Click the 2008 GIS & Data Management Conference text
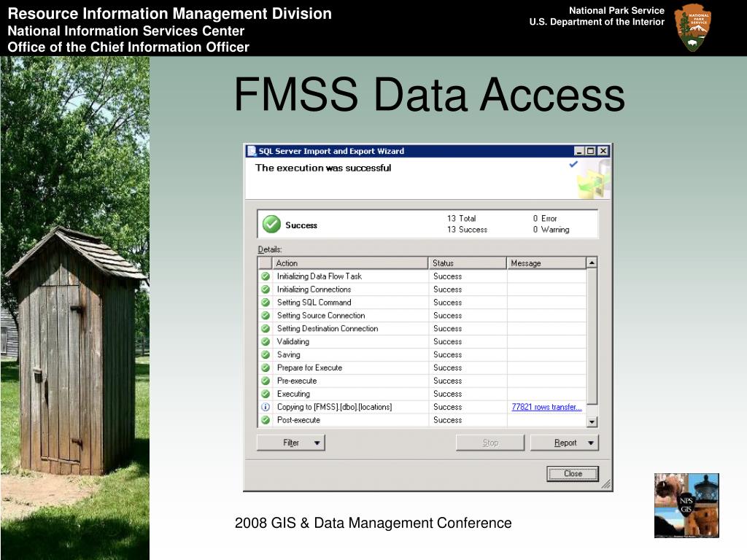This screenshot has width=747, height=560. (373, 523)
